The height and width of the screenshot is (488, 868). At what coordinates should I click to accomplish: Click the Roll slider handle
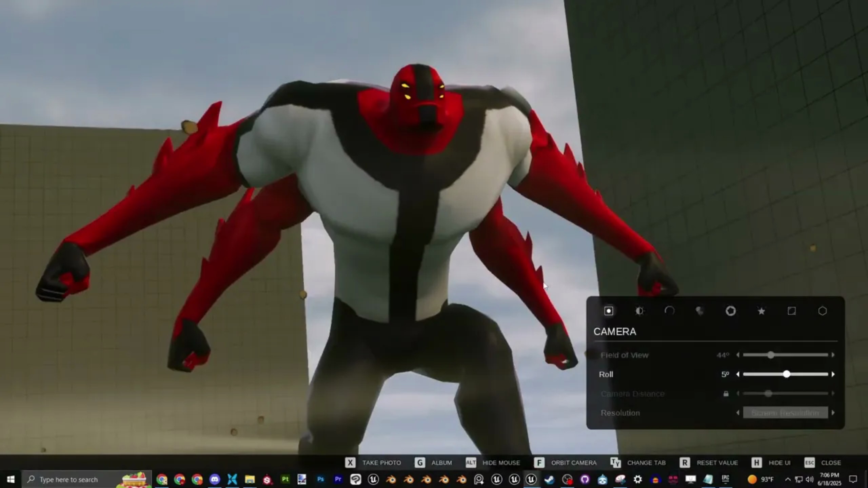[x=787, y=374]
